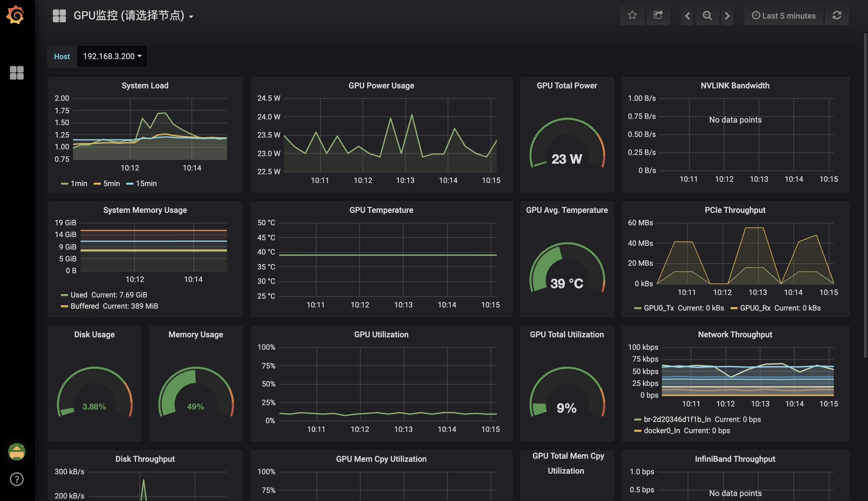Star this dashboard as favorite
This screenshot has width=868, height=501.
(x=632, y=16)
